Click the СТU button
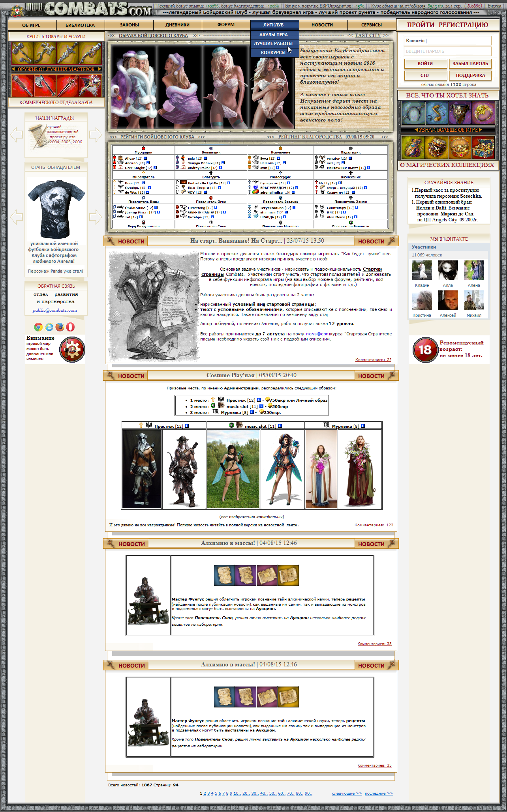507x812 pixels. pyautogui.click(x=425, y=75)
